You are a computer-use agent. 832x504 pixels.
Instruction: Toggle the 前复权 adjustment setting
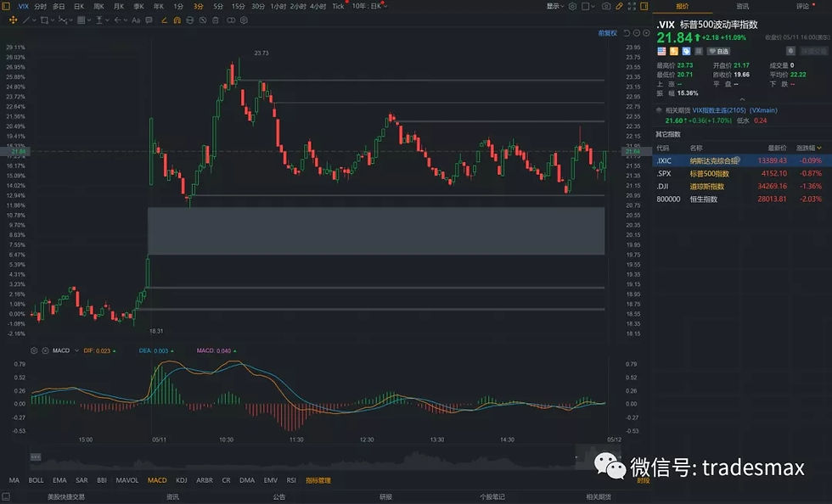pyautogui.click(x=608, y=33)
